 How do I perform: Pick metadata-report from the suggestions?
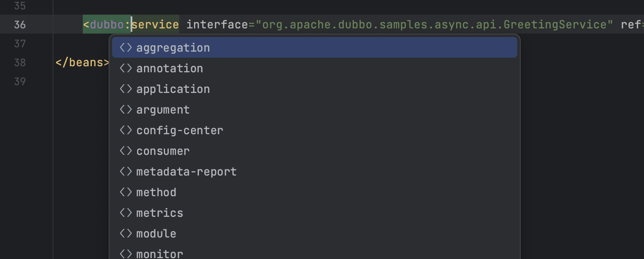point(186,172)
